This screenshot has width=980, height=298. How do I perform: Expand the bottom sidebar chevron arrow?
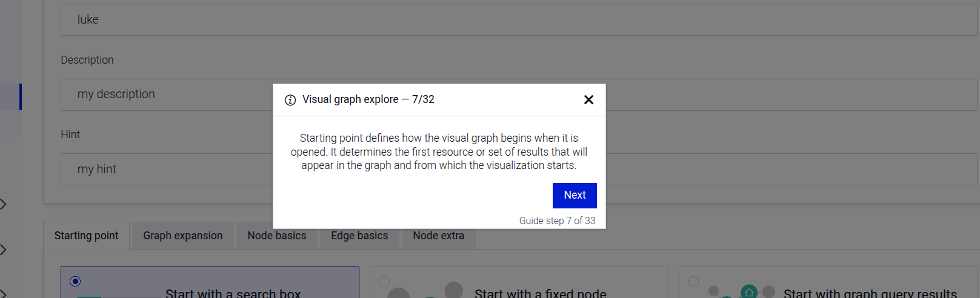[x=4, y=293]
